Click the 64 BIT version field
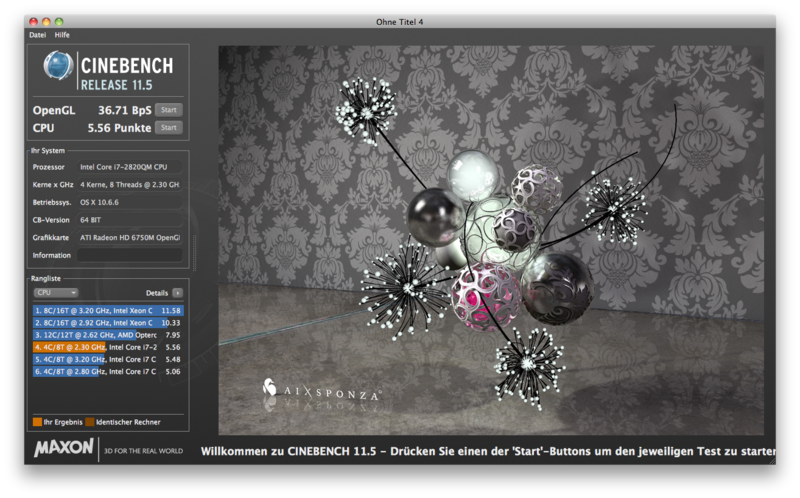Viewport: 800px width, 498px height. [x=130, y=220]
